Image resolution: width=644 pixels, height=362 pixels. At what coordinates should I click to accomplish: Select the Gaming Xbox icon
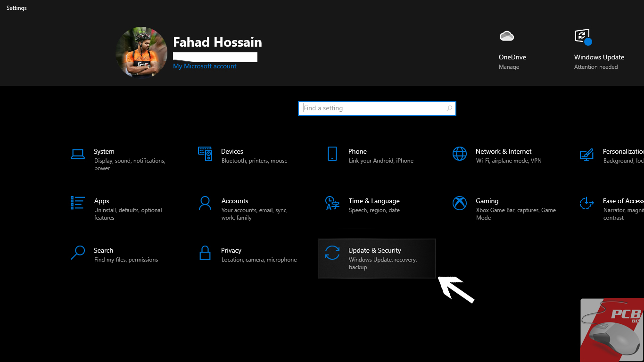pyautogui.click(x=460, y=203)
